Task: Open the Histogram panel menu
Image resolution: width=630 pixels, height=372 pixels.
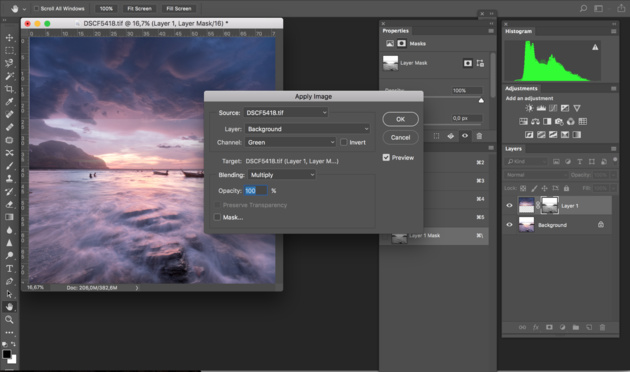Action: (x=614, y=31)
